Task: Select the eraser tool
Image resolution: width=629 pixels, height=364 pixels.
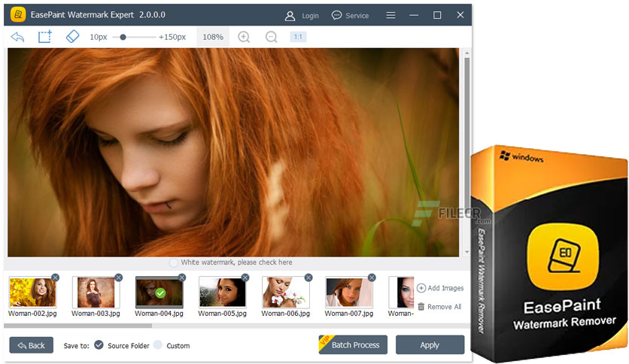Action: pyautogui.click(x=72, y=36)
